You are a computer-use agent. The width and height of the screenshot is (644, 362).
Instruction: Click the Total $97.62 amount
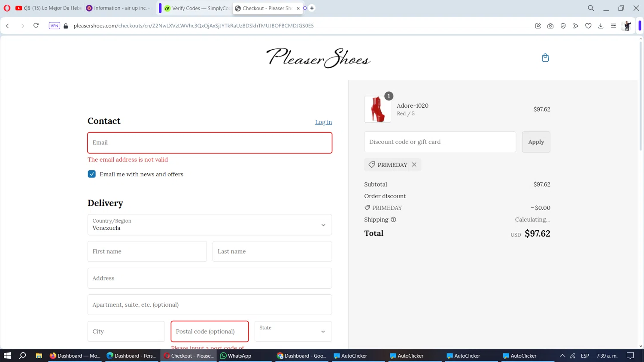[537, 233]
